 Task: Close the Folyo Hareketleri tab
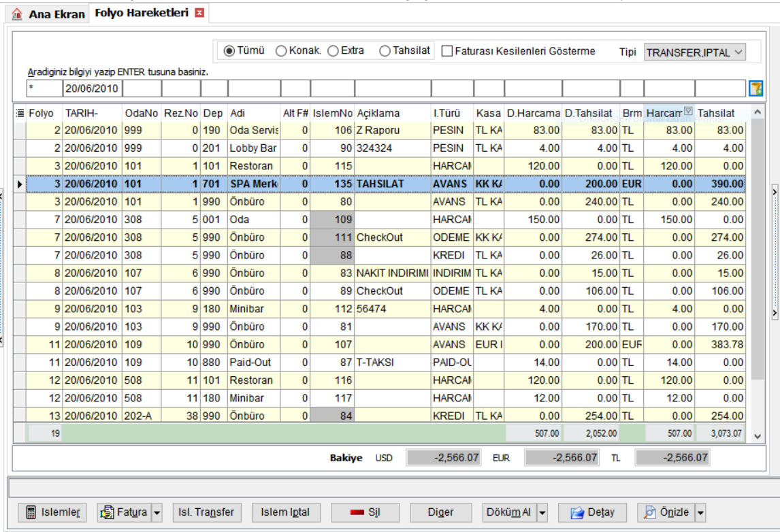(199, 13)
